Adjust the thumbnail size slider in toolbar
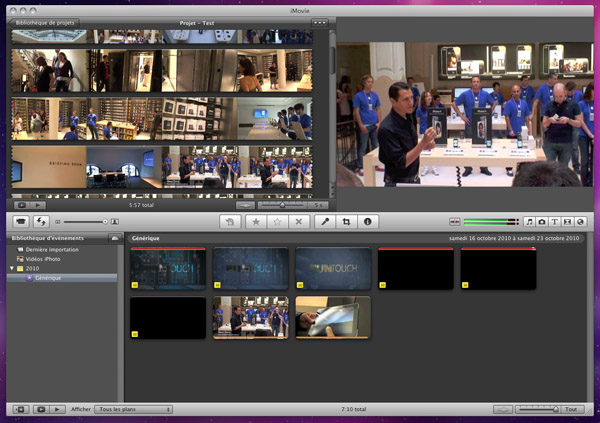This screenshot has height=423, width=600. 86,222
